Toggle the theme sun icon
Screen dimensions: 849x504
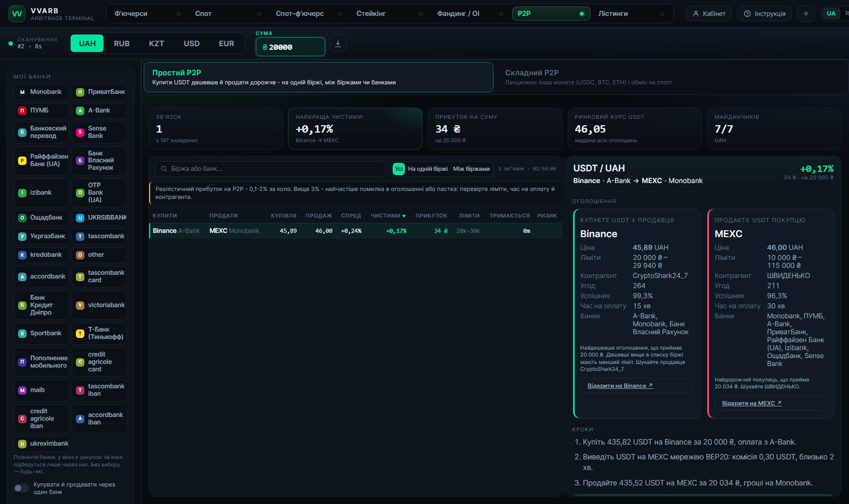pos(806,14)
